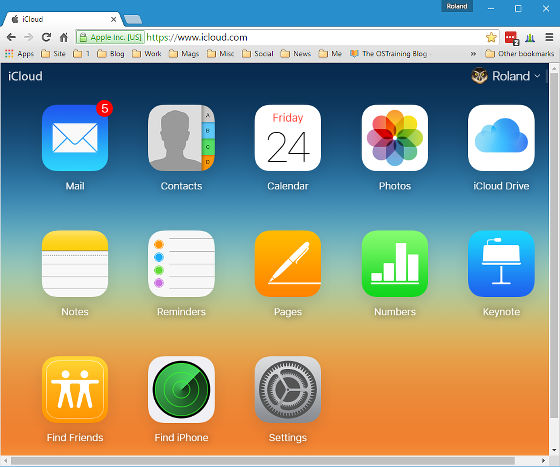This screenshot has width=560, height=467.
Task: Show hidden bookmarks with the double chevron
Action: tap(473, 54)
